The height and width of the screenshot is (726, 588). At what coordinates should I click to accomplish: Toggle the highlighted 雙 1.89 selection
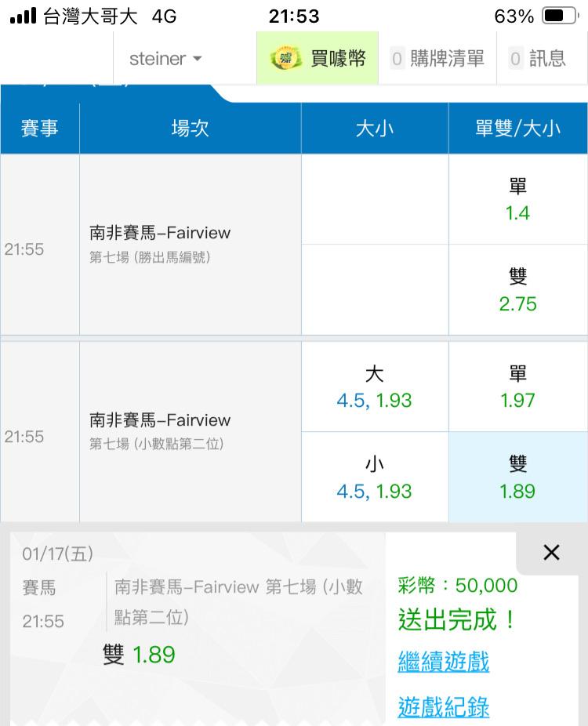pyautogui.click(x=517, y=477)
